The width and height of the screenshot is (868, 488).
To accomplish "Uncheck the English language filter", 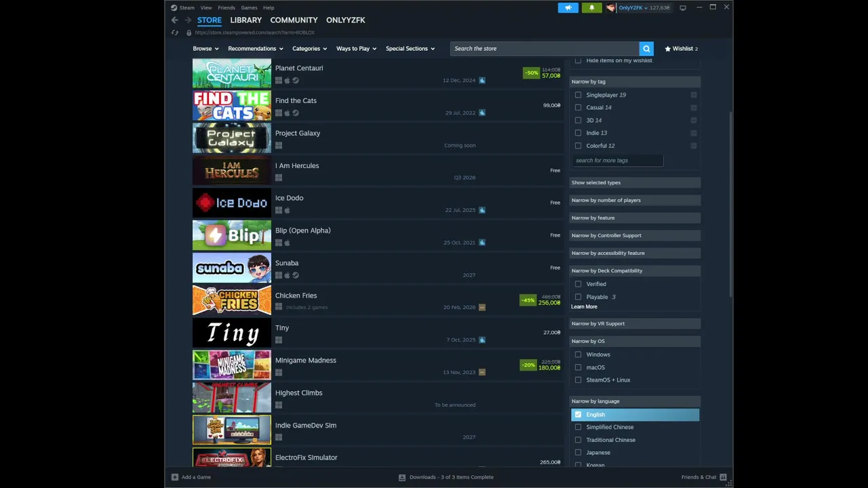I will (x=578, y=414).
